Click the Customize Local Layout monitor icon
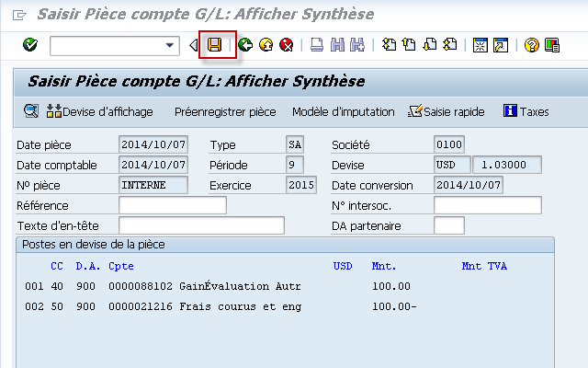588x368 pixels. (552, 44)
